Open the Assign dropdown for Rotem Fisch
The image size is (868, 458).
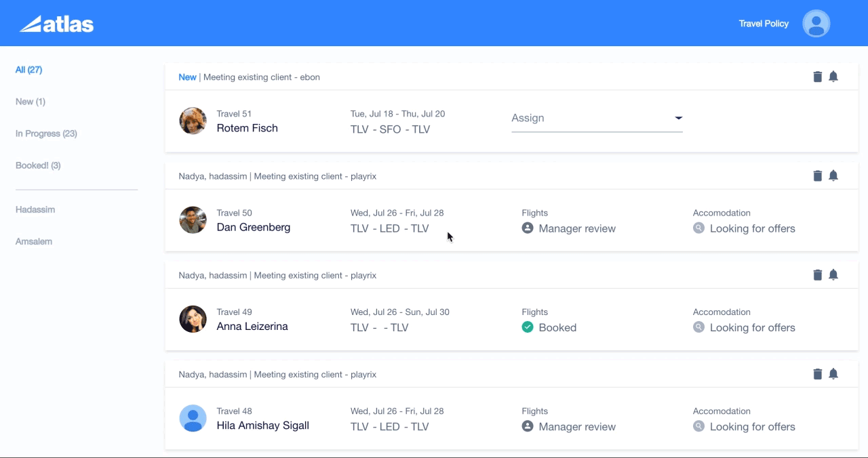[x=597, y=119]
